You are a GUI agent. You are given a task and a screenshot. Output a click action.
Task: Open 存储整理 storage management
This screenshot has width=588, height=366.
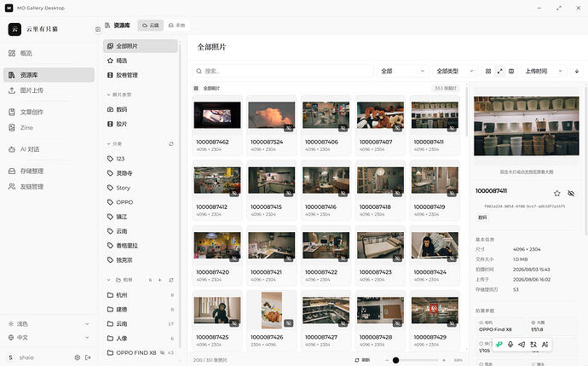49,171
